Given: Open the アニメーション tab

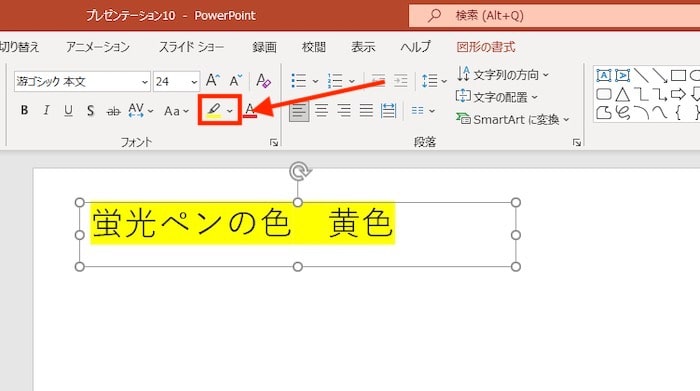Looking at the screenshot, I should click(98, 47).
